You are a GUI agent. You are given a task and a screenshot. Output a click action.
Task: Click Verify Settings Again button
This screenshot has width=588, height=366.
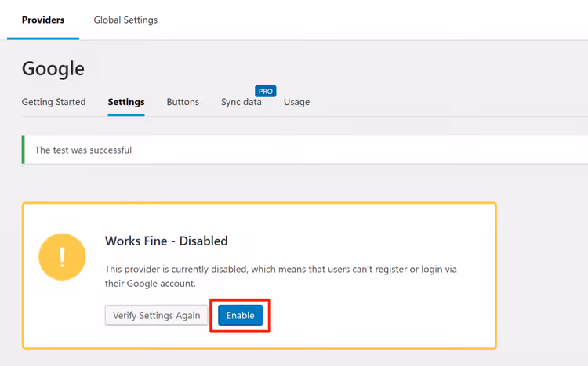tap(156, 315)
